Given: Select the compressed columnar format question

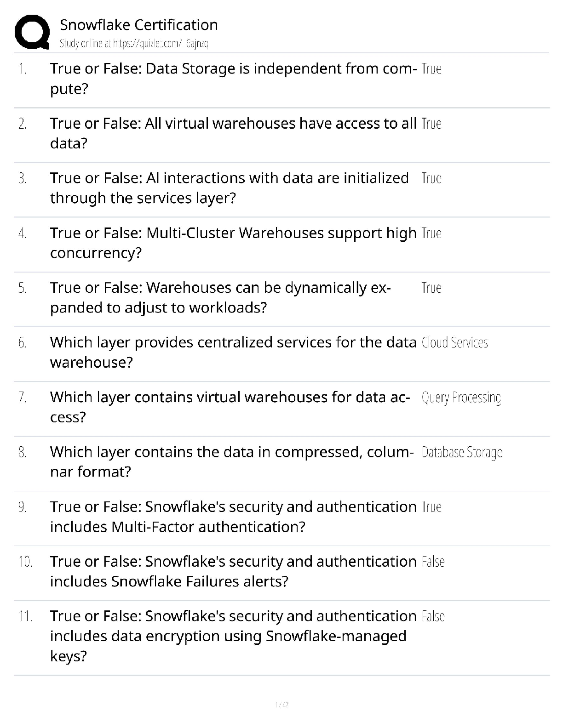Looking at the screenshot, I should click(x=231, y=461).
